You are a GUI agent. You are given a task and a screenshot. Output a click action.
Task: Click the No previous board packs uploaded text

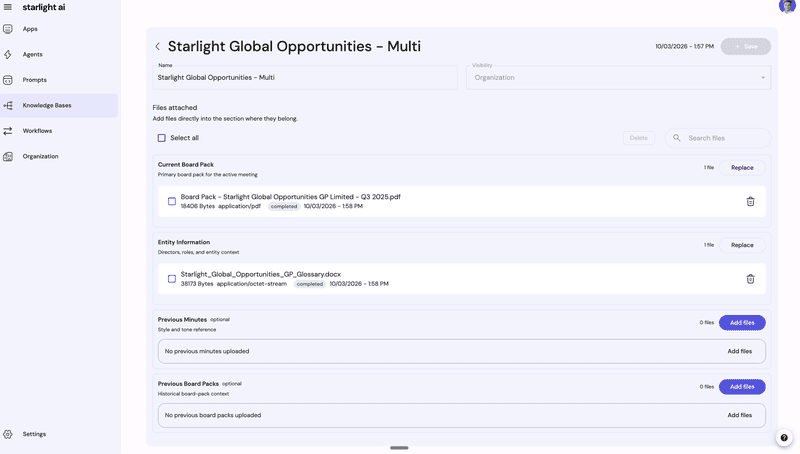point(213,415)
